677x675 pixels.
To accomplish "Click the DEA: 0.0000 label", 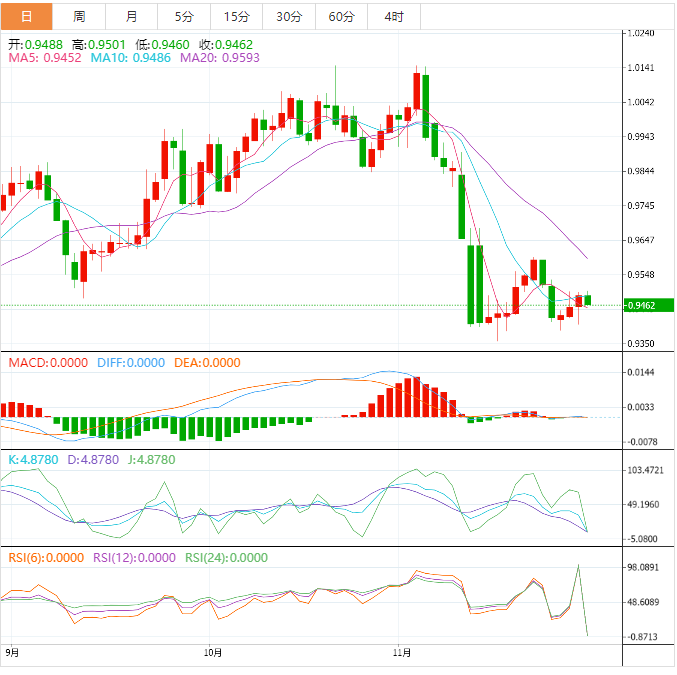I will click(x=206, y=363).
